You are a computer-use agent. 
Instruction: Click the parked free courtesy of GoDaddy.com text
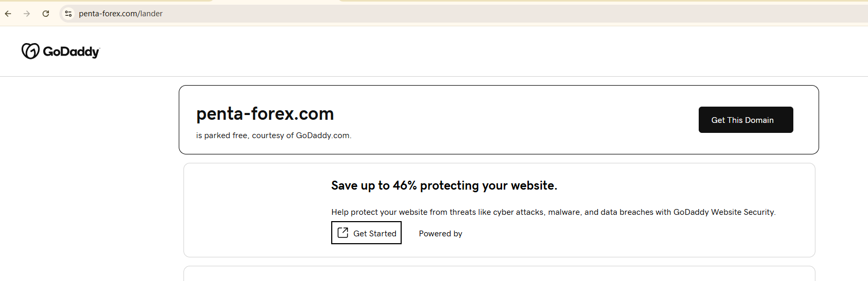coord(273,136)
